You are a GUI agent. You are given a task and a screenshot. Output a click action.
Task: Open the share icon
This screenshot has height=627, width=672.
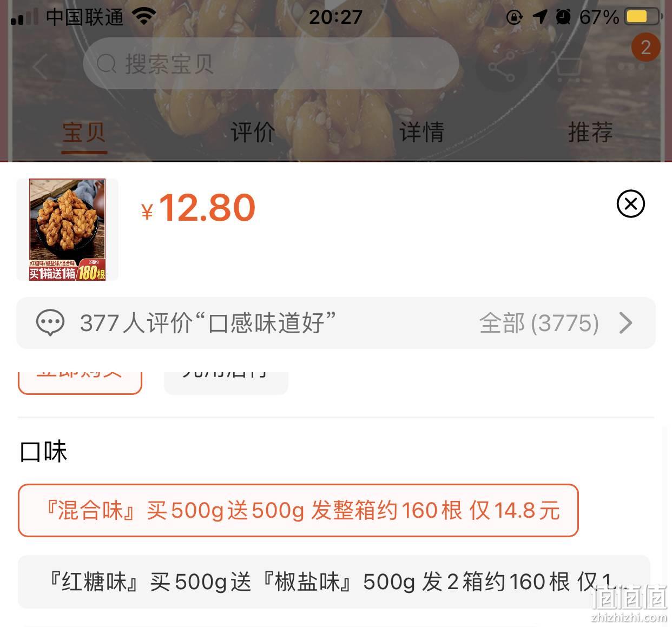tap(502, 68)
